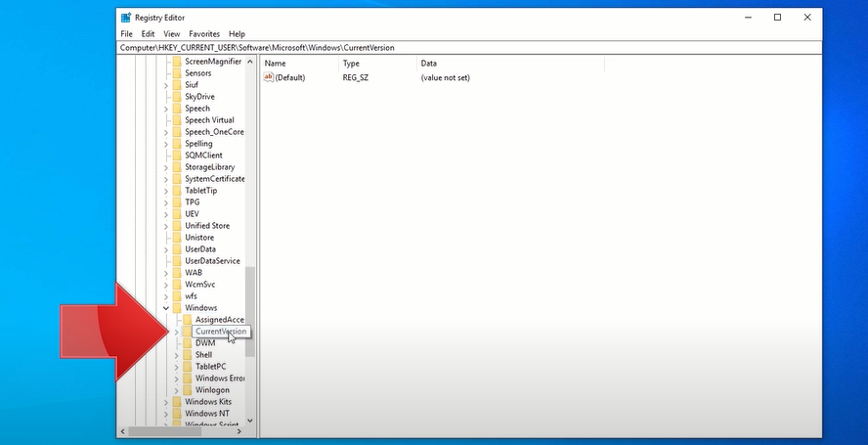Click the Windows NT folder icon
This screenshot has width=868, height=445.
click(177, 414)
